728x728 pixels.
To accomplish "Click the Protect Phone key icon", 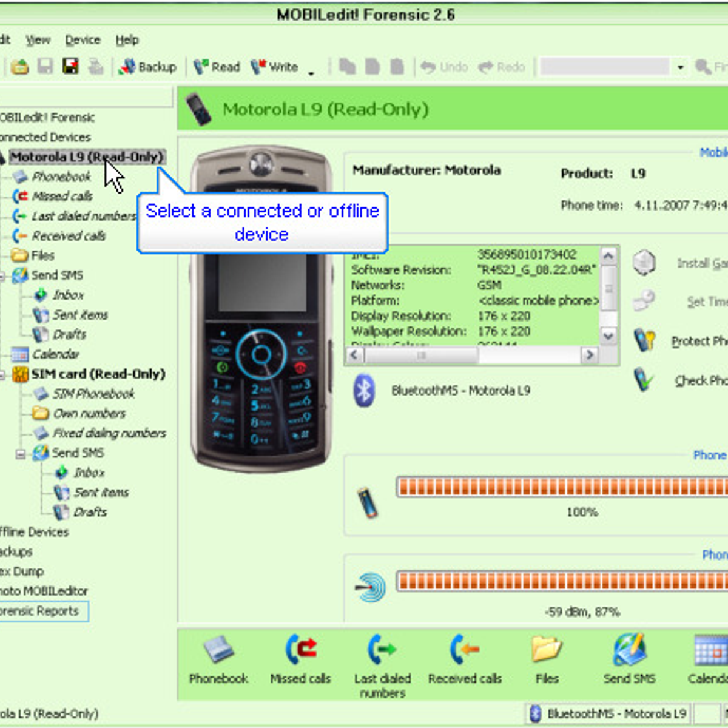I will 644,341.
